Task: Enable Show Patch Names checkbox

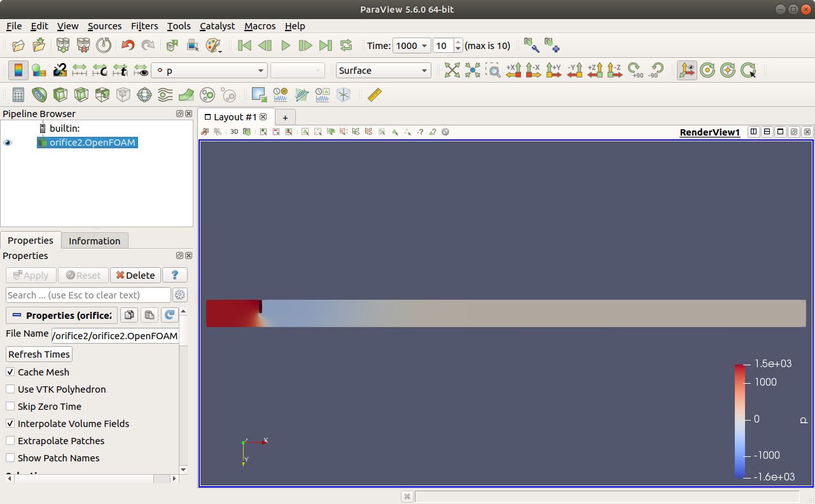Action: pos(10,458)
